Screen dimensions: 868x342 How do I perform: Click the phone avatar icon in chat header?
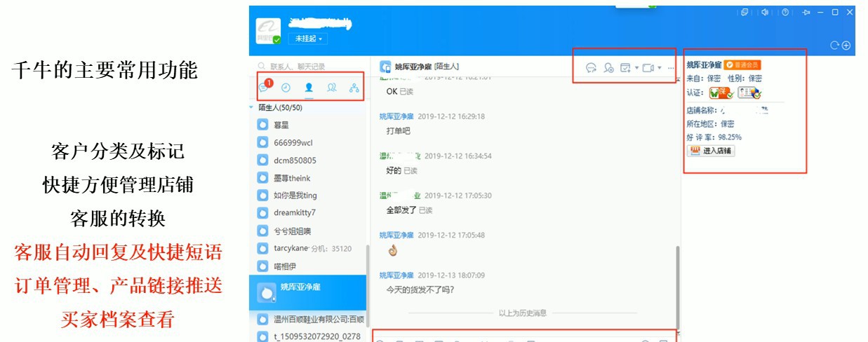coord(385,67)
